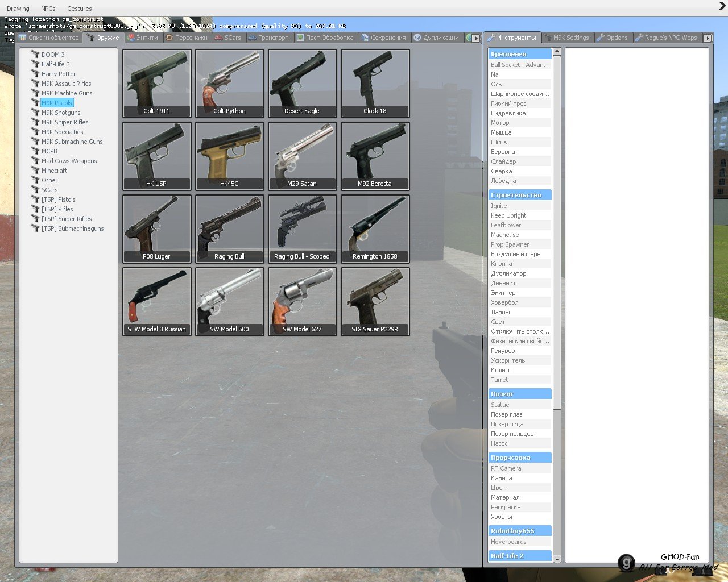Pick the Desert Eagle weapon icon

pyautogui.click(x=303, y=84)
